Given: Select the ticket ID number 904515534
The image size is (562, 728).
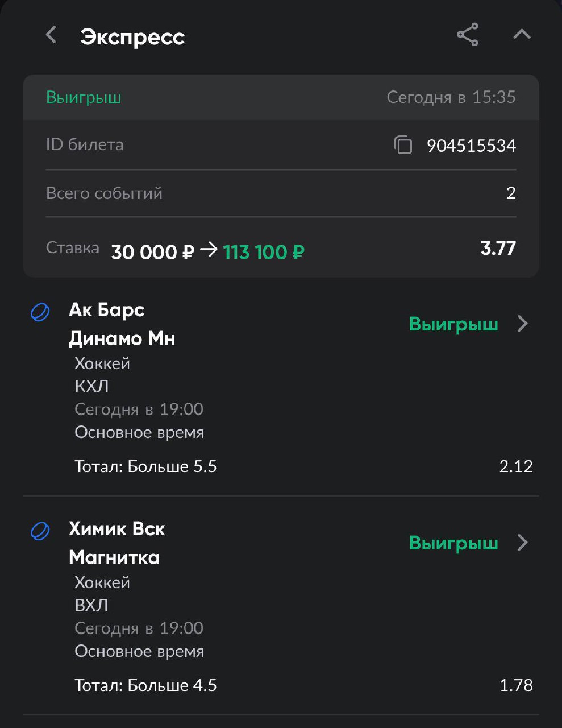Looking at the screenshot, I should (x=471, y=146).
